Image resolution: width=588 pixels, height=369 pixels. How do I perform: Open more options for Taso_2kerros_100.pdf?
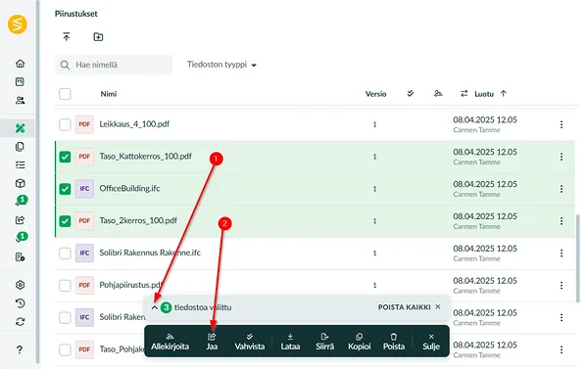click(x=562, y=221)
